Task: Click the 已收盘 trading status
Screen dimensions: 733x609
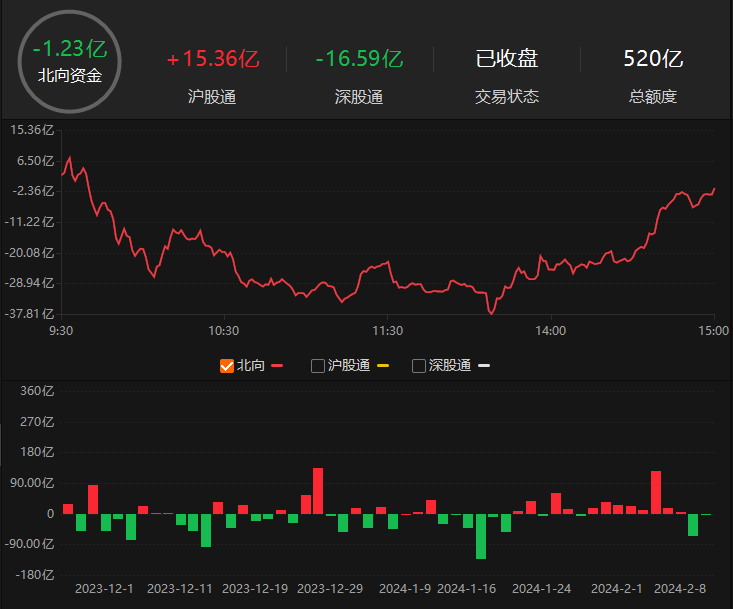Action: [x=507, y=59]
